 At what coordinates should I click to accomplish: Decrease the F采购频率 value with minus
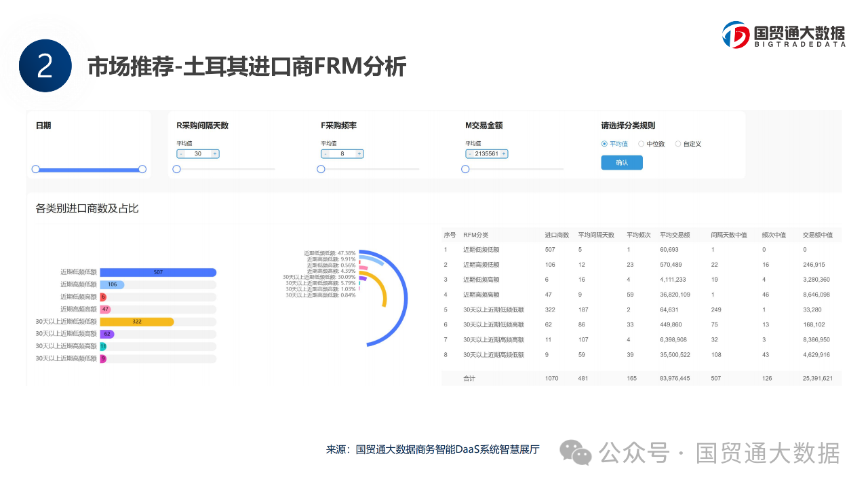[x=325, y=154]
